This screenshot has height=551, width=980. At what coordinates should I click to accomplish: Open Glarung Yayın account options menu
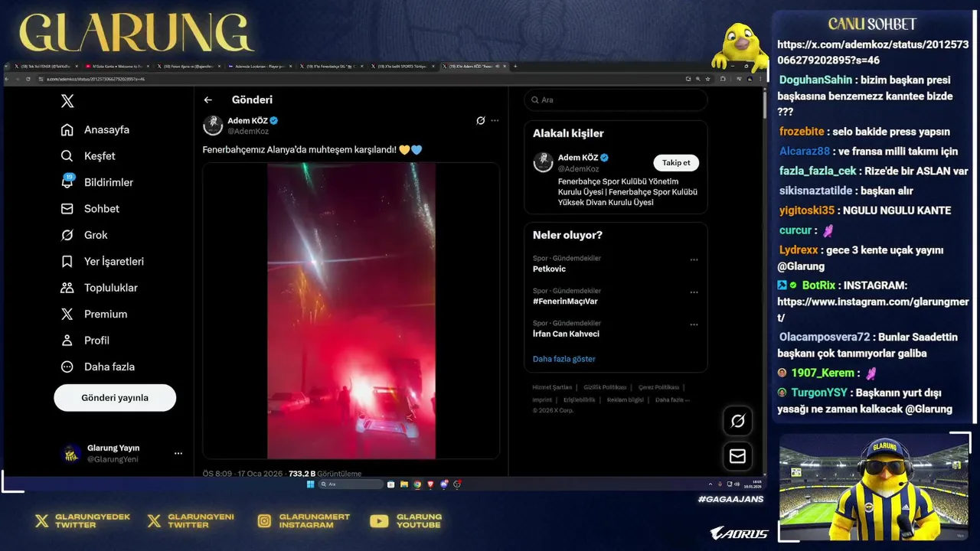point(178,453)
